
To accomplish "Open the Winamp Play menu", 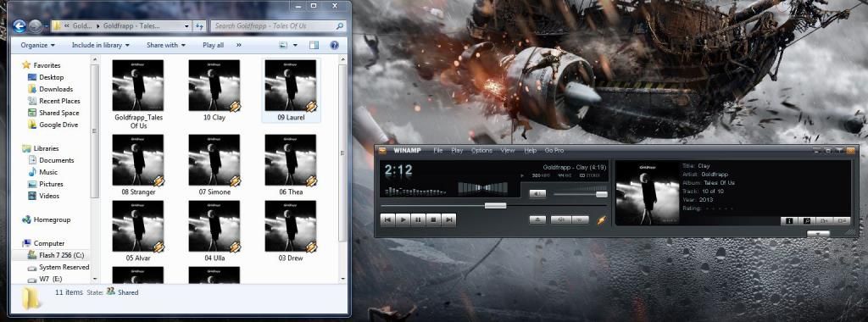I will pos(457,151).
